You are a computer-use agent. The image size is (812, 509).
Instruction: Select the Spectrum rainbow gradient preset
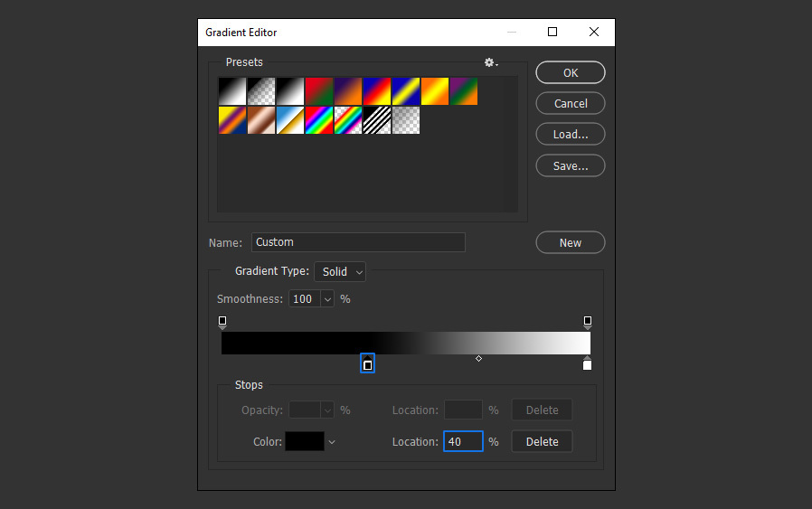[319, 120]
